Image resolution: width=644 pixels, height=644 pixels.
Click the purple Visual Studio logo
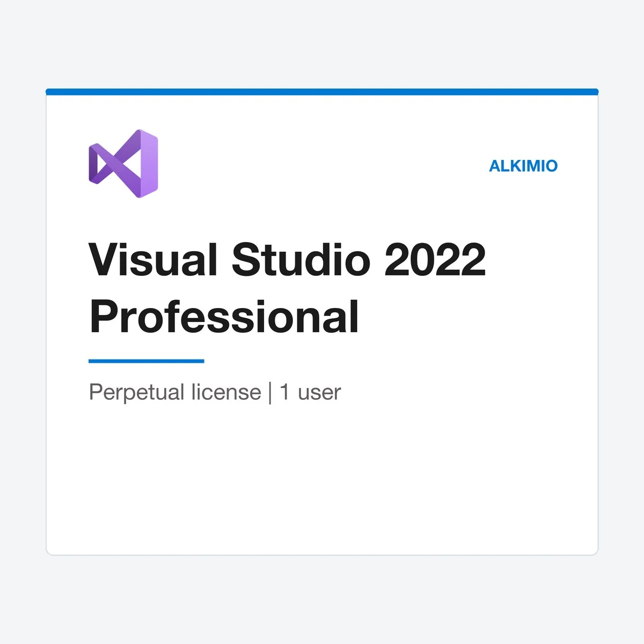click(x=123, y=164)
